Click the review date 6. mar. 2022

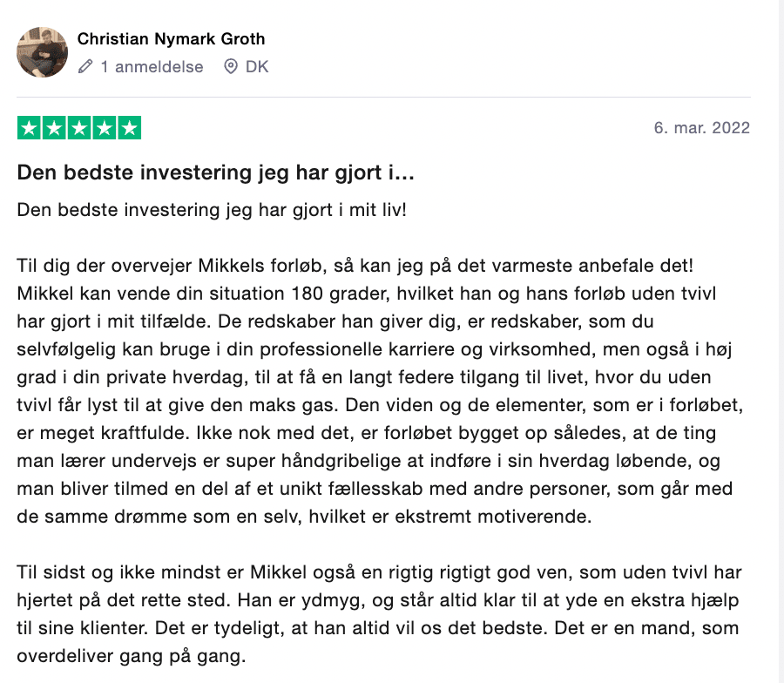tap(701, 128)
